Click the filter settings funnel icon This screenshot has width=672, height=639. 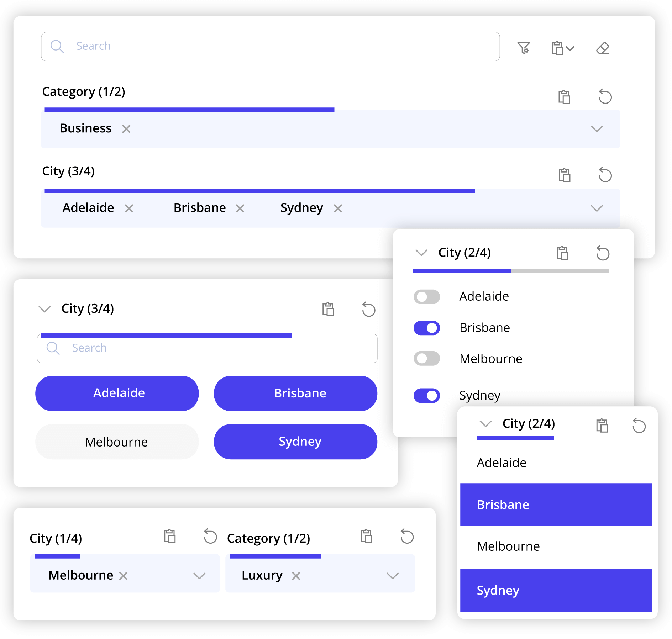524,48
